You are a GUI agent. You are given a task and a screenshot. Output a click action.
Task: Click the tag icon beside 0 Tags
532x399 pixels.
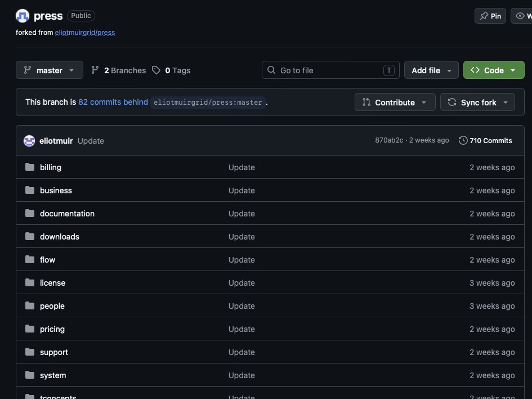(156, 70)
